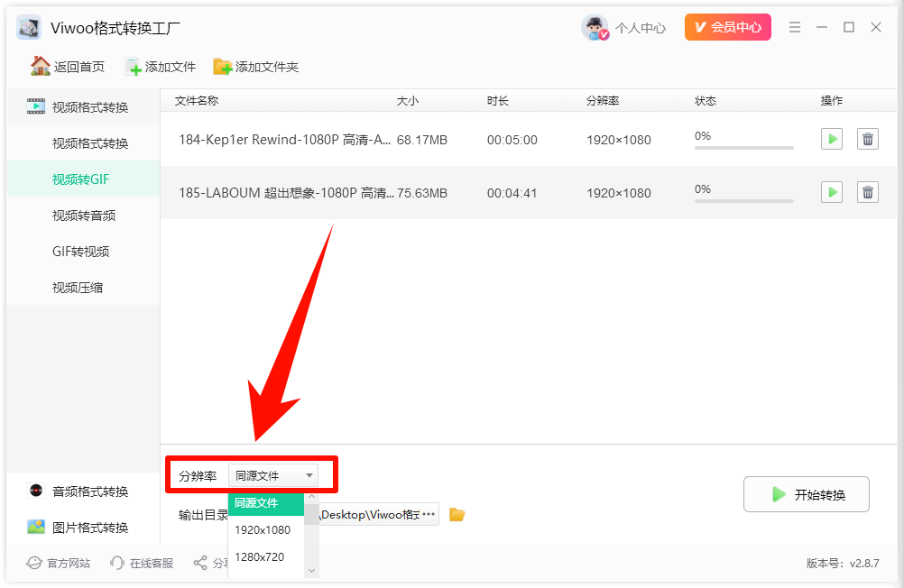Click the share icon in footer
The image size is (904, 588).
point(200,563)
